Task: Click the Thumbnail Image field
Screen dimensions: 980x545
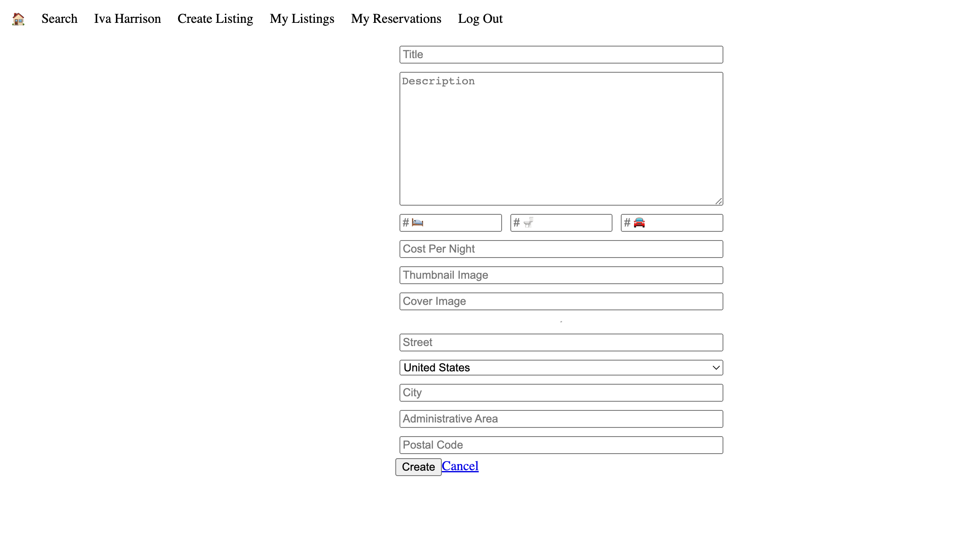Action: 561,275
